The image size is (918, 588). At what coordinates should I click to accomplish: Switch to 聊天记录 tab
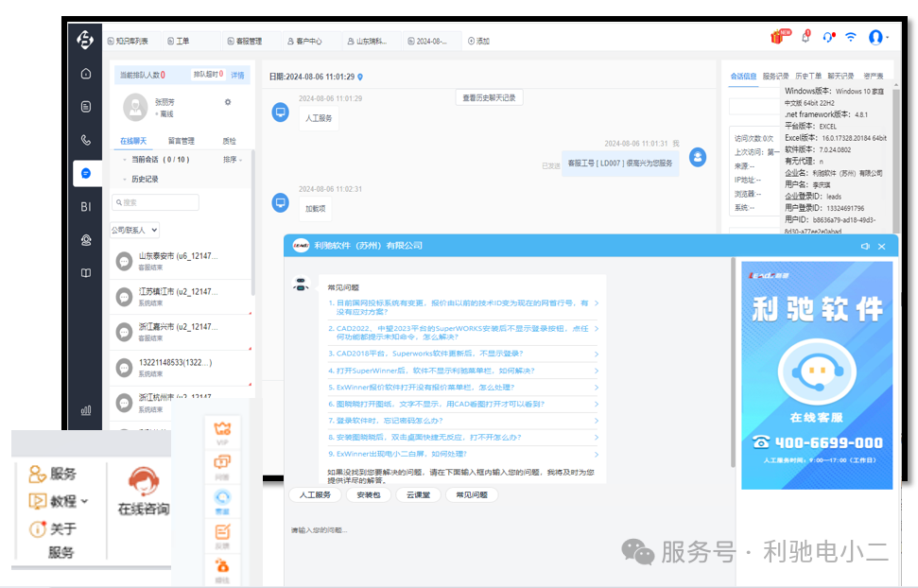pyautogui.click(x=840, y=77)
